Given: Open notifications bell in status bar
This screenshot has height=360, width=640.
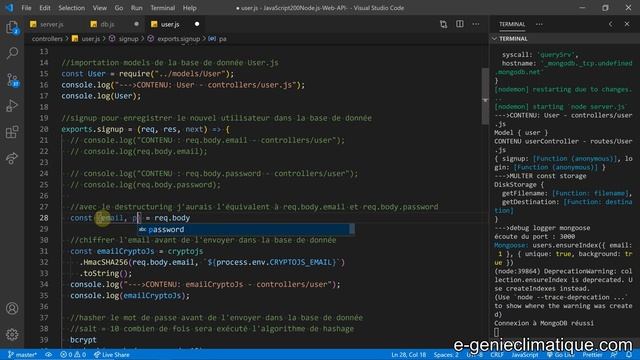Looking at the screenshot, I should point(629,355).
